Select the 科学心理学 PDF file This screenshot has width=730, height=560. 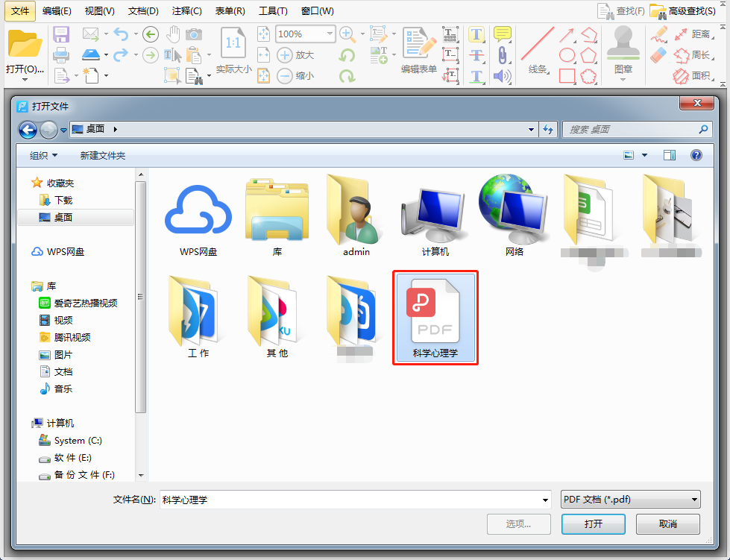(435, 318)
